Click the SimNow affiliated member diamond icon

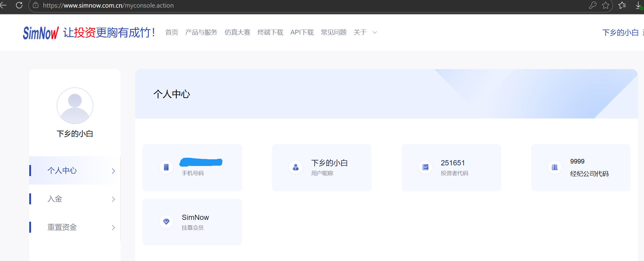(x=166, y=222)
